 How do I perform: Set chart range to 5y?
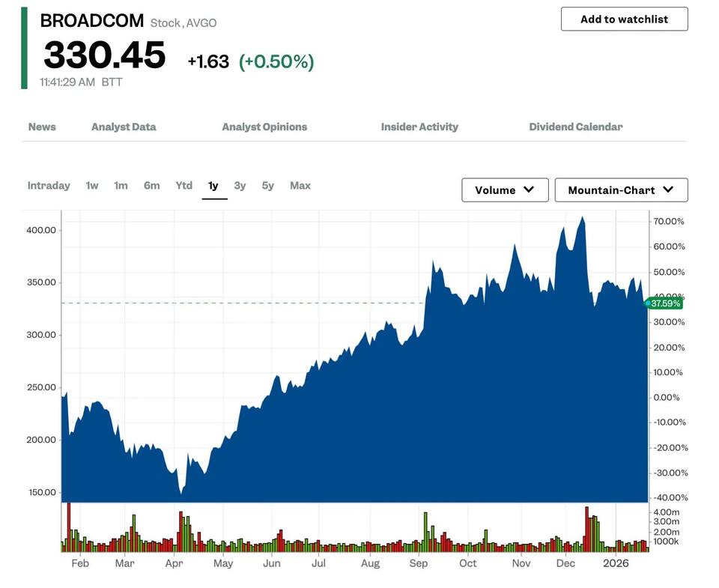point(267,186)
